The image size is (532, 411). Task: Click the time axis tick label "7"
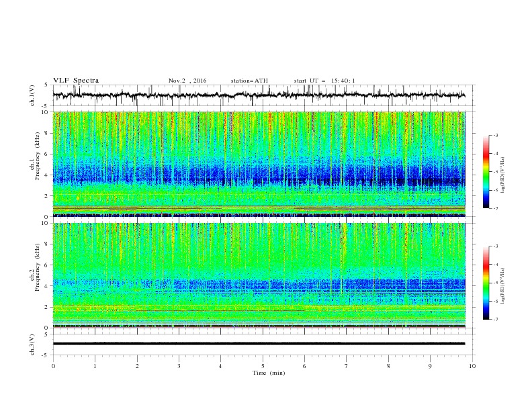click(x=347, y=366)
